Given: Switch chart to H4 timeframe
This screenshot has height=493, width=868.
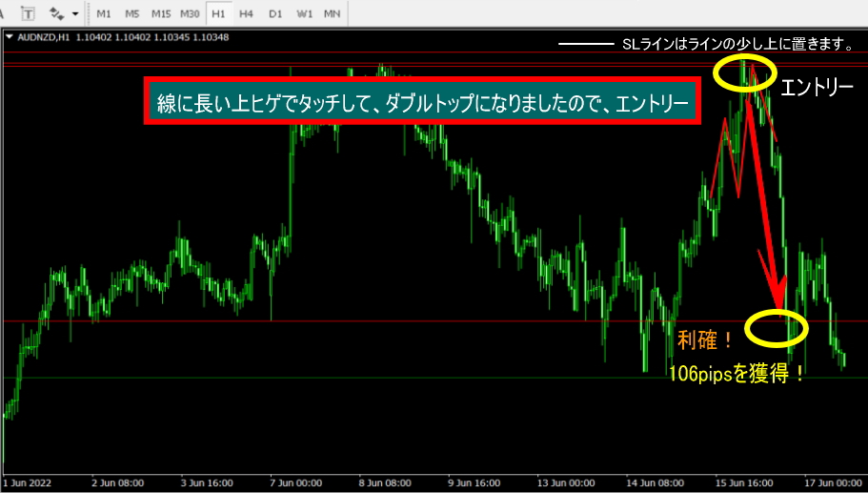Looking at the screenshot, I should tap(247, 13).
